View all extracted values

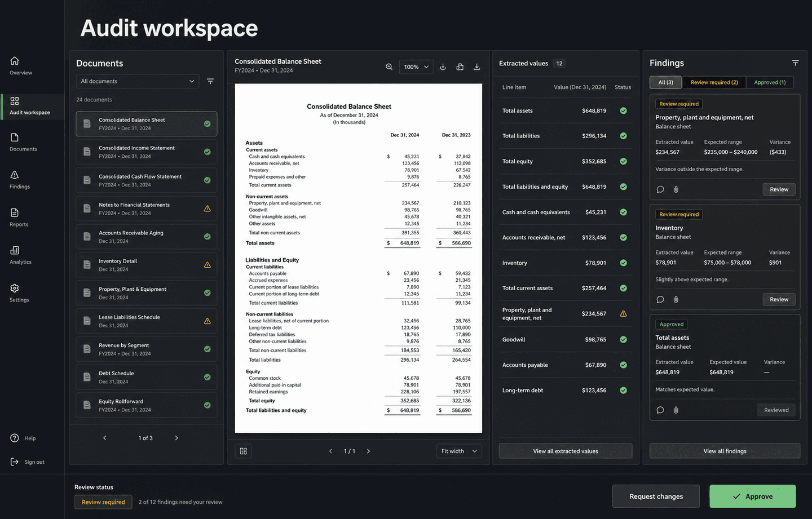566,451
